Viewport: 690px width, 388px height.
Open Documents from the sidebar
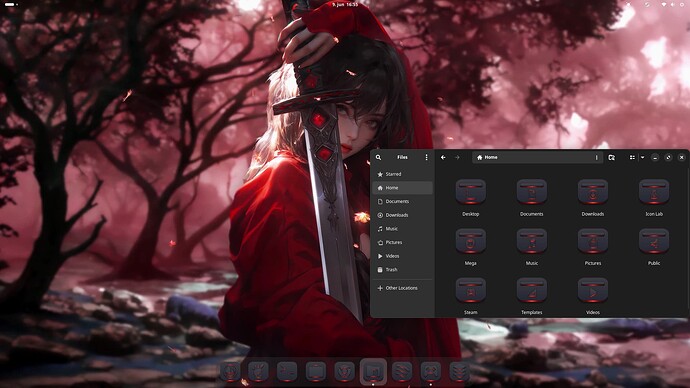pos(403,201)
